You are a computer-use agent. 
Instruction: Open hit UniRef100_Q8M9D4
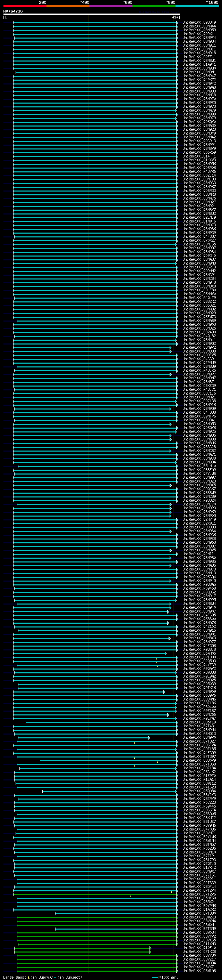199,41
